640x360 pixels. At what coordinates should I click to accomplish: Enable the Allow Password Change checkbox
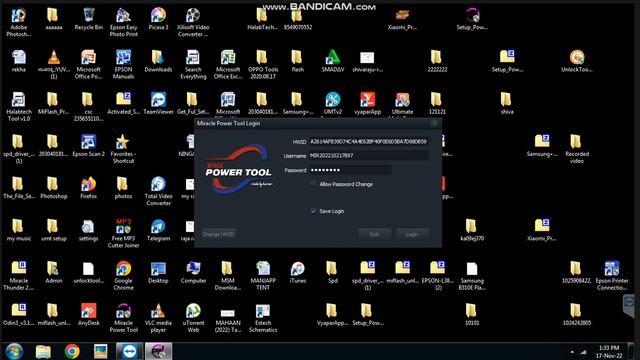click(x=313, y=184)
